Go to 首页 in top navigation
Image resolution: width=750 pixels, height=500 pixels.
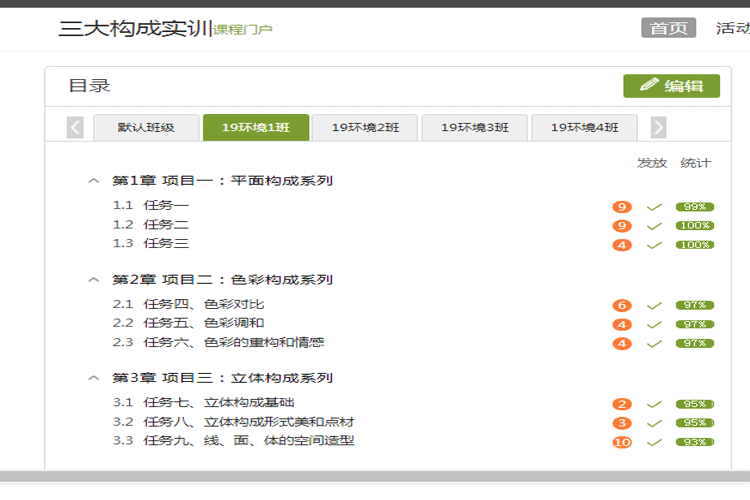[668, 28]
